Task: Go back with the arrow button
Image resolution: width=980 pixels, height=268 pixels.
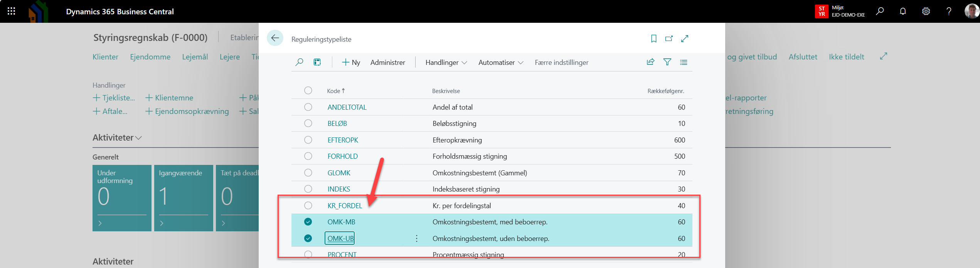Action: click(275, 38)
